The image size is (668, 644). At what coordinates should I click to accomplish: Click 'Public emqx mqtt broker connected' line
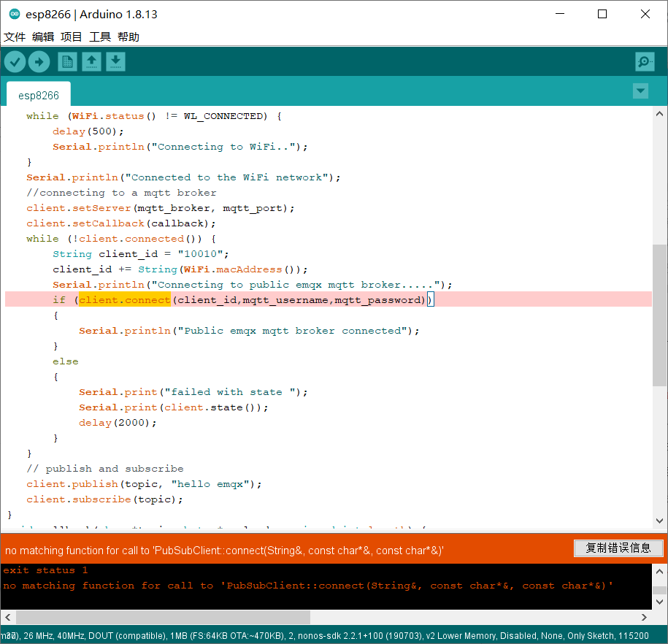(x=249, y=331)
